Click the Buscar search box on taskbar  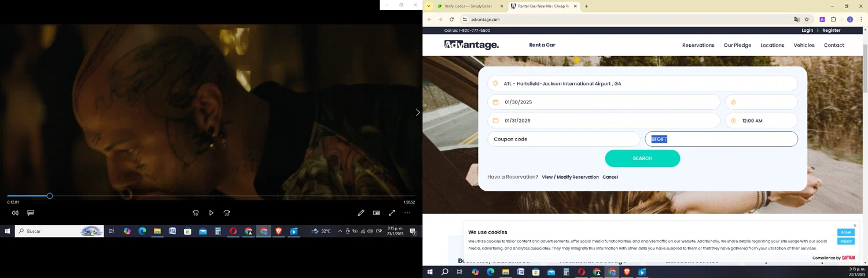pyautogui.click(x=59, y=231)
